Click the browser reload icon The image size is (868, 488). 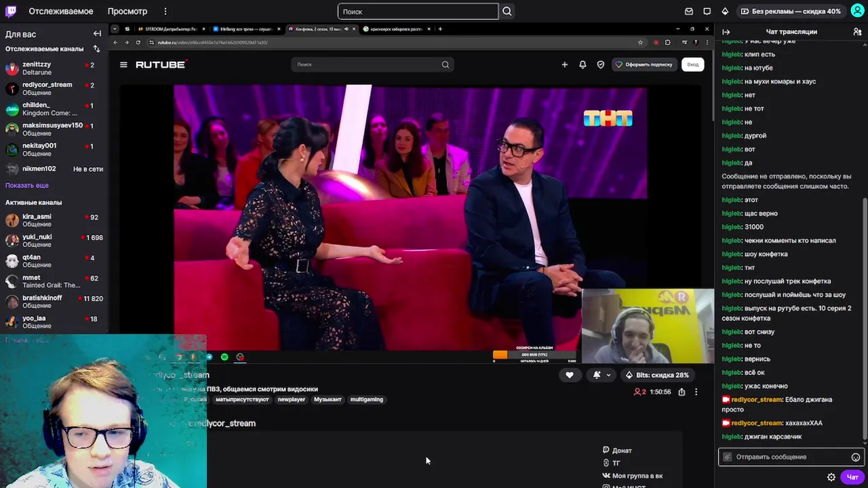[138, 42]
